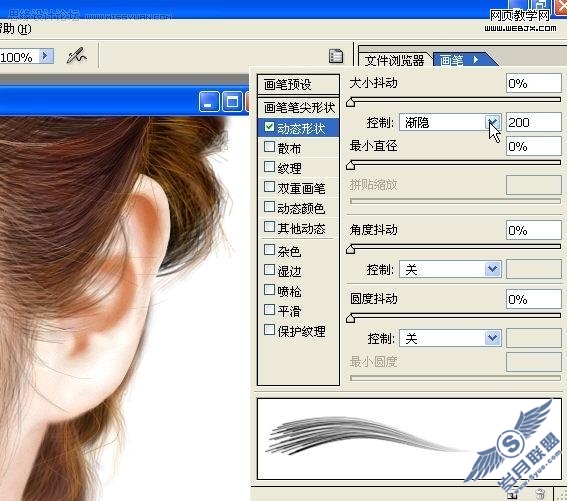The width and height of the screenshot is (567, 501).
Task: Click the new brush icon at panel bottom
Action: tap(512, 494)
